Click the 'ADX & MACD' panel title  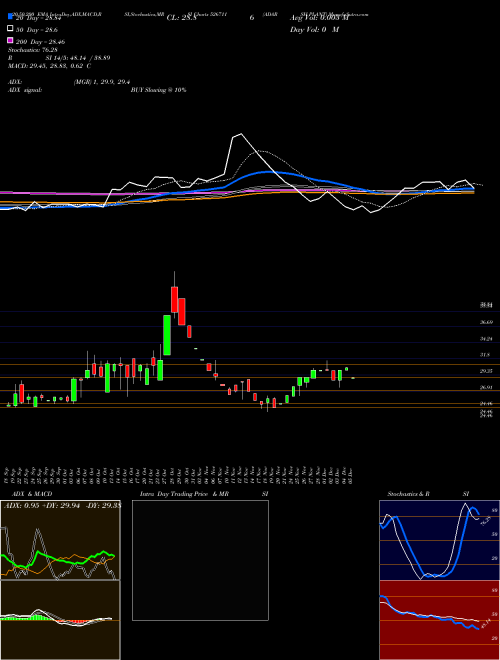[32, 494]
